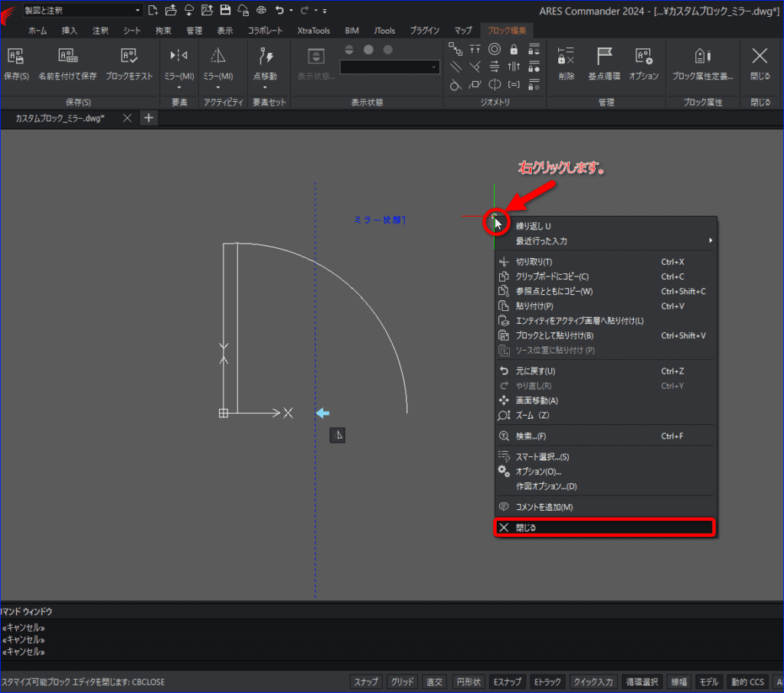The image size is (784, 693).
Task: Add a new drawing tab with plus button
Action: (x=149, y=118)
